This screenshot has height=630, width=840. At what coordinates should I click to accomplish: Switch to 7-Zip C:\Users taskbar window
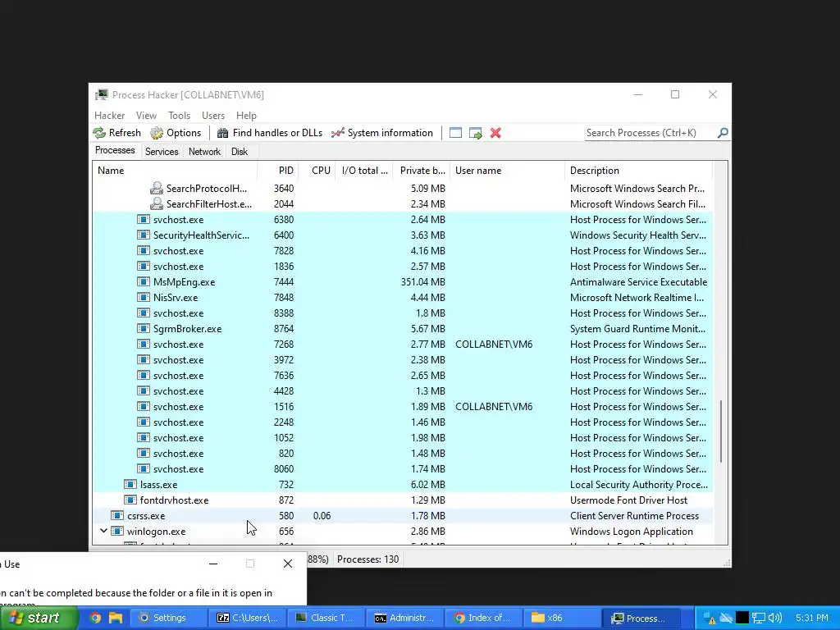point(247,618)
